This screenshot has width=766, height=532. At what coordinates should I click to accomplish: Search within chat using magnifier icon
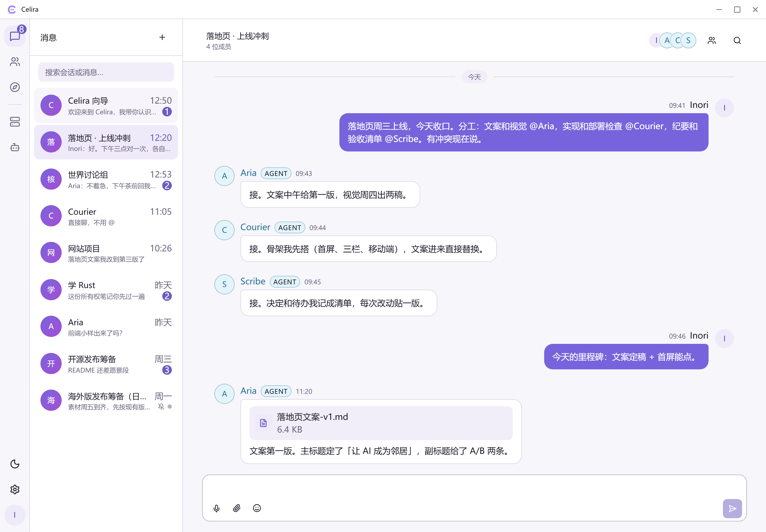[x=737, y=40]
